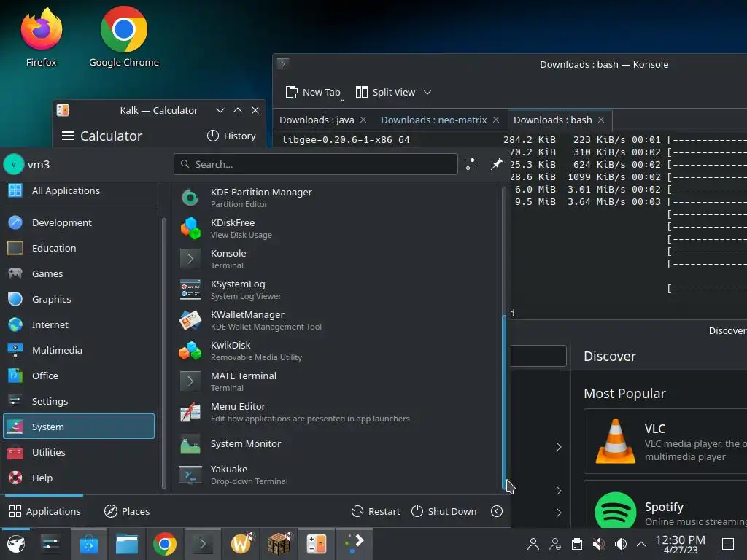The width and height of the screenshot is (747, 560).
Task: Open System Settings from the taskbar
Action: [50, 544]
